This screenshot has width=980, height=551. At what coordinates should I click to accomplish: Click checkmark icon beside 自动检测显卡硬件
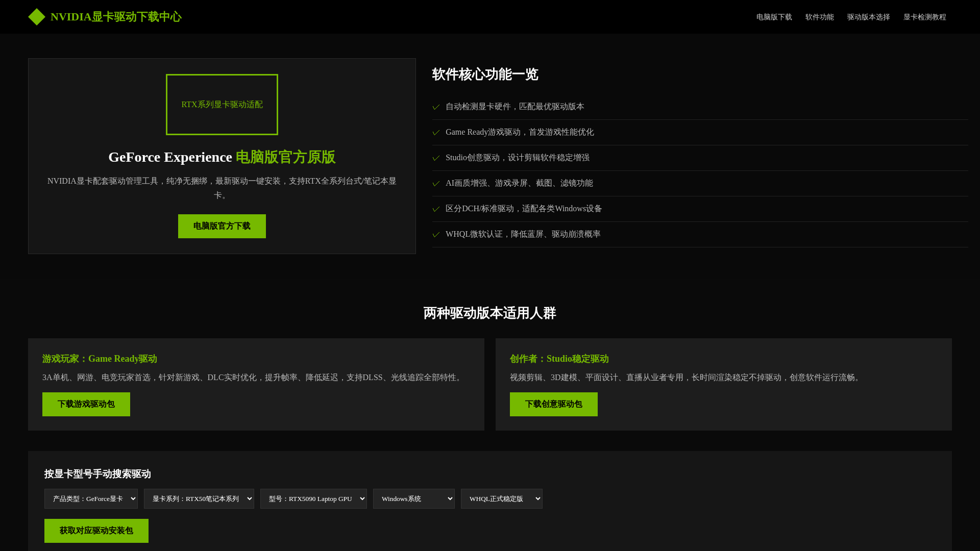(x=436, y=107)
